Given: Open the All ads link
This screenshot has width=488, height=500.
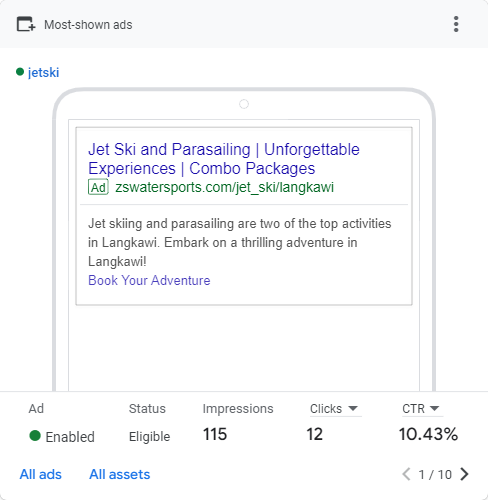Looking at the screenshot, I should (41, 474).
